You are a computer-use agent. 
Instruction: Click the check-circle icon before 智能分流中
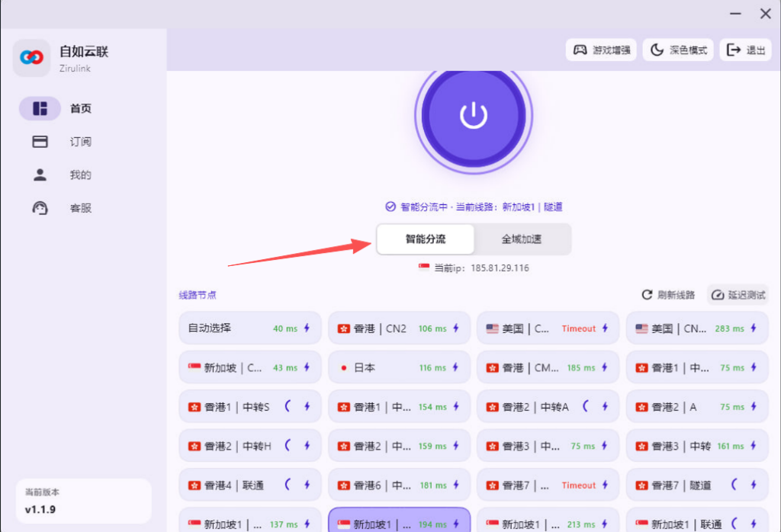coord(390,207)
